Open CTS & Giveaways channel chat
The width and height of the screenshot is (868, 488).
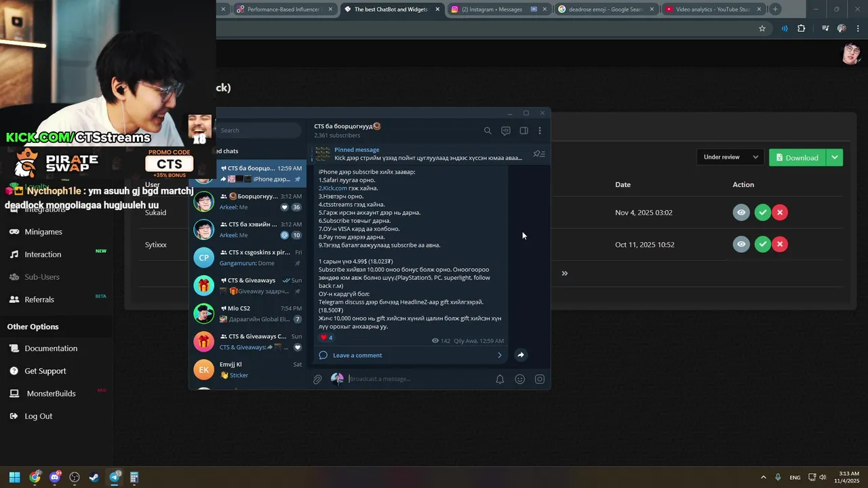pyautogui.click(x=249, y=285)
